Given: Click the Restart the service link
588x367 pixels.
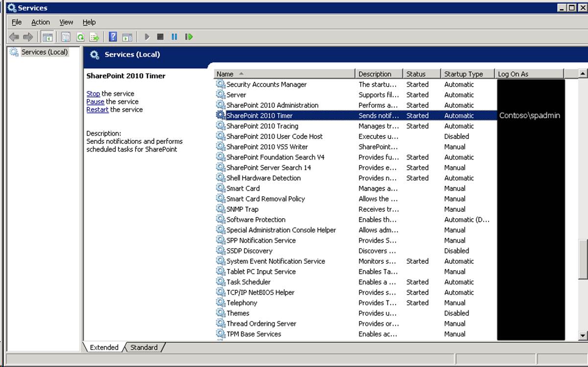Looking at the screenshot, I should tap(97, 110).
